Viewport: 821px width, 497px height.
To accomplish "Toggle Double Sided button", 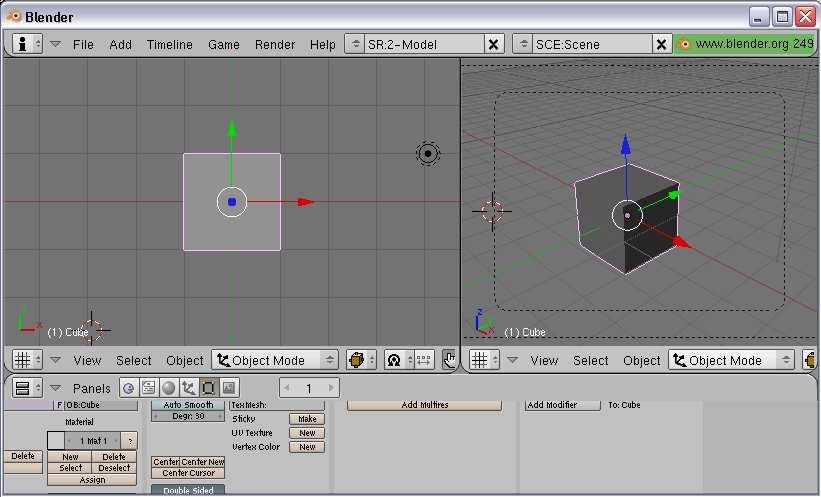I will (188, 491).
